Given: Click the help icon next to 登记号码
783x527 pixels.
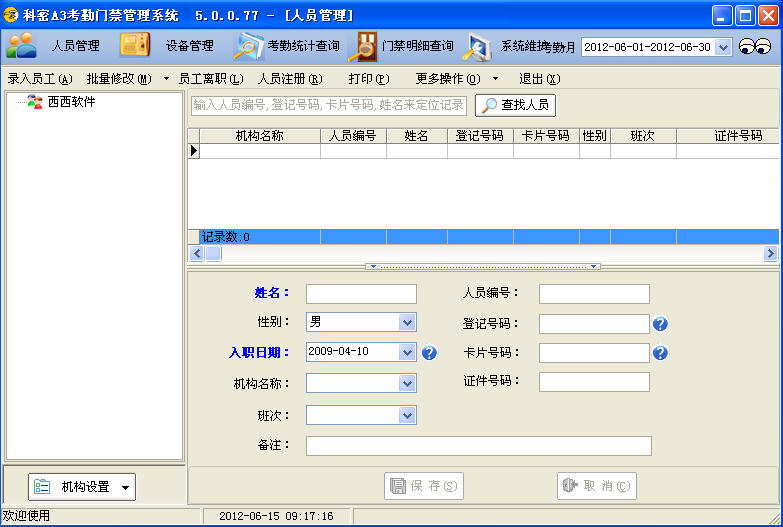Looking at the screenshot, I should [660, 324].
